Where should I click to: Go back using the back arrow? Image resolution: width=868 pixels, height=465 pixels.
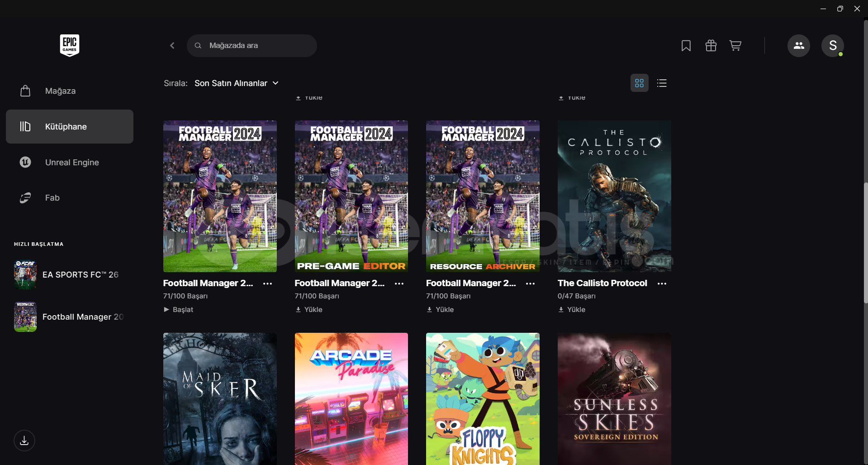pyautogui.click(x=172, y=46)
